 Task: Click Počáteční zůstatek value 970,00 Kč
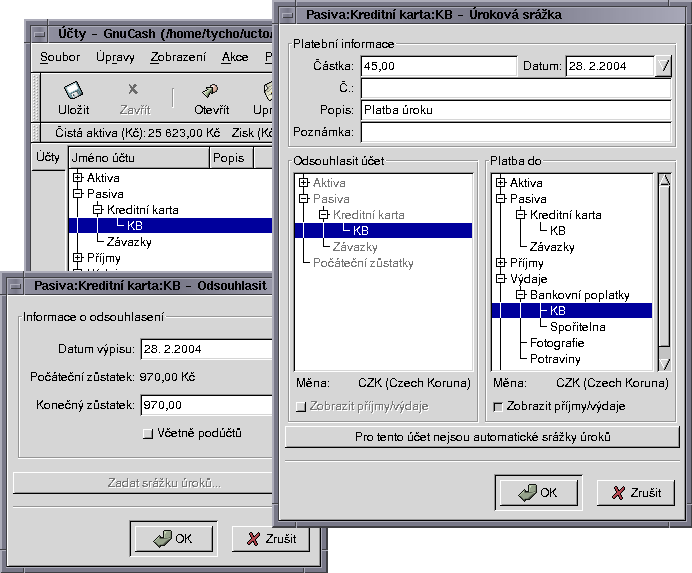(x=167, y=377)
